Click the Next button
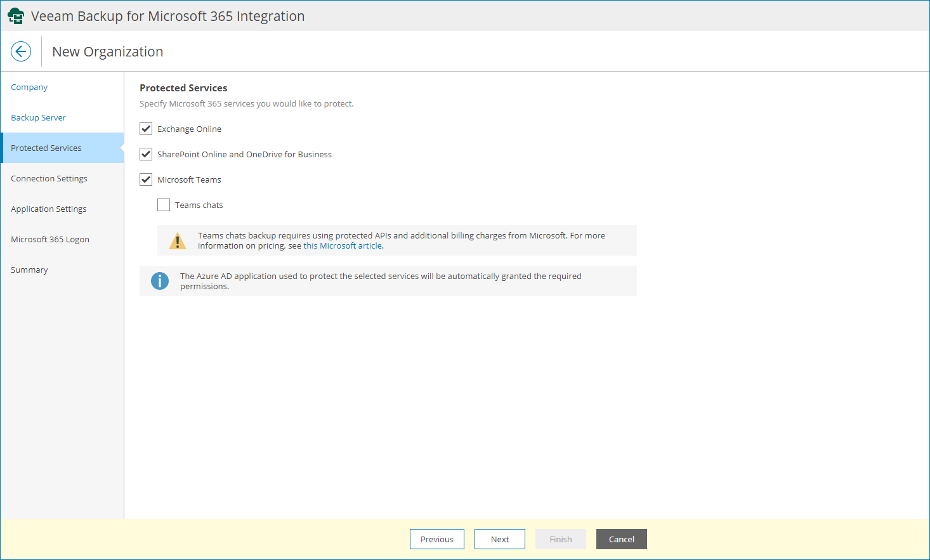This screenshot has width=930, height=560. click(499, 539)
